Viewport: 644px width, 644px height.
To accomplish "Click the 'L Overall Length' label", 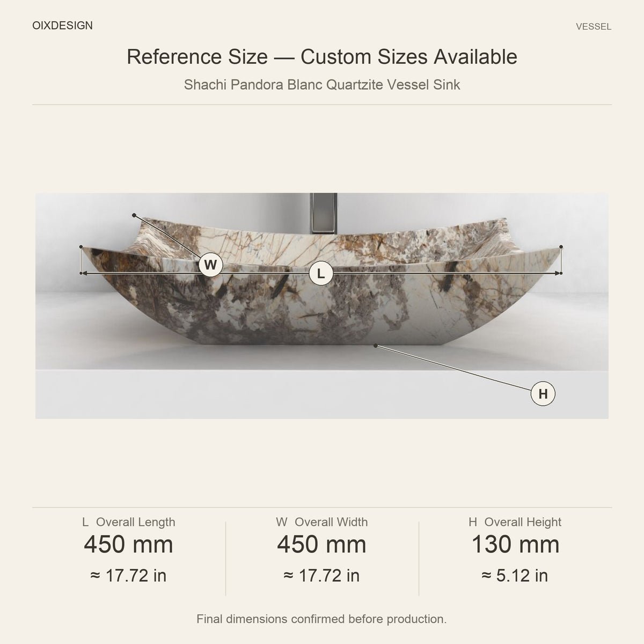I will 129,522.
